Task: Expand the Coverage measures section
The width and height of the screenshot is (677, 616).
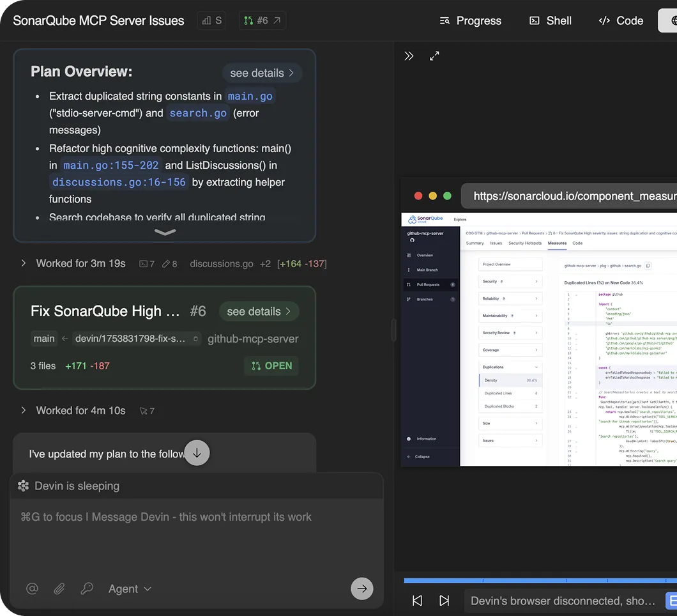Action: (510, 350)
